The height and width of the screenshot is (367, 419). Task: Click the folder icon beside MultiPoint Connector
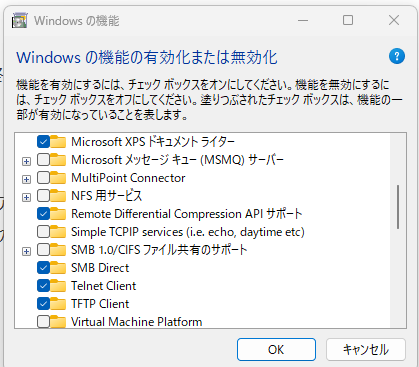click(58, 178)
